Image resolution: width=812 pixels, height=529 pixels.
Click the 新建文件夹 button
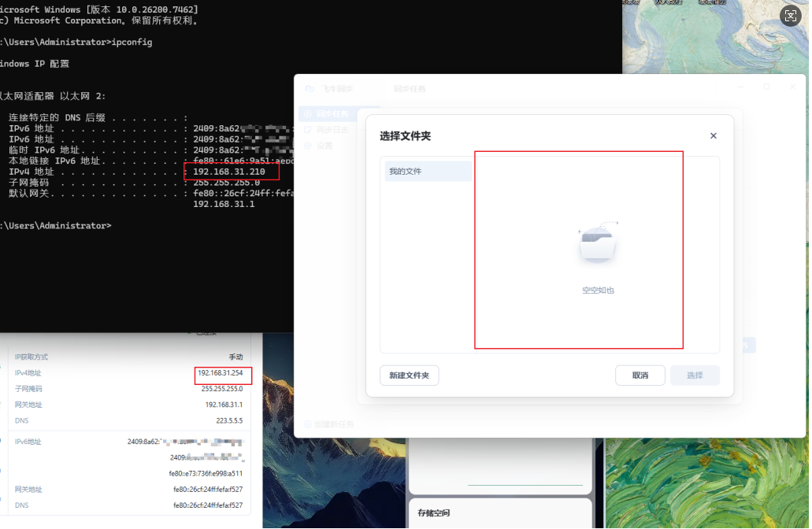coord(409,375)
